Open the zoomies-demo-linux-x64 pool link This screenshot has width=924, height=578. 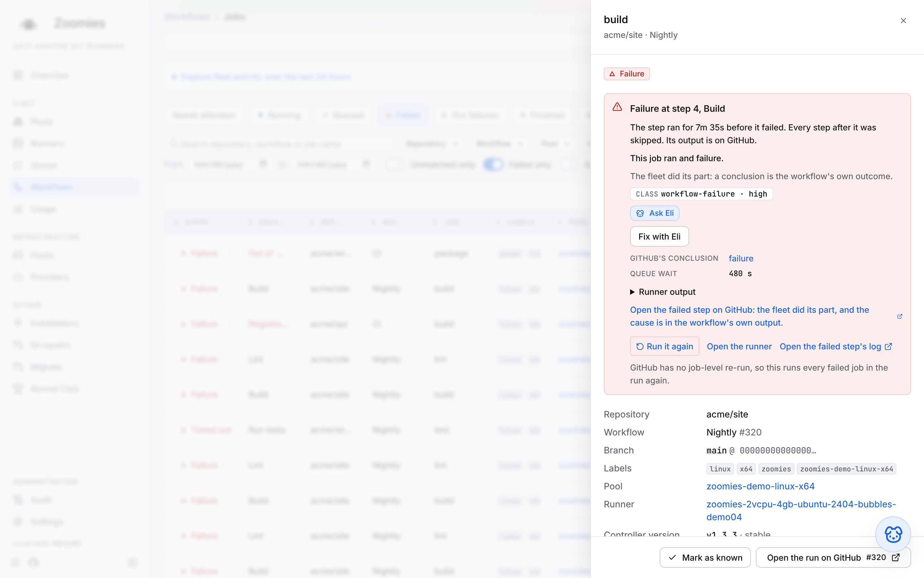[x=760, y=486]
